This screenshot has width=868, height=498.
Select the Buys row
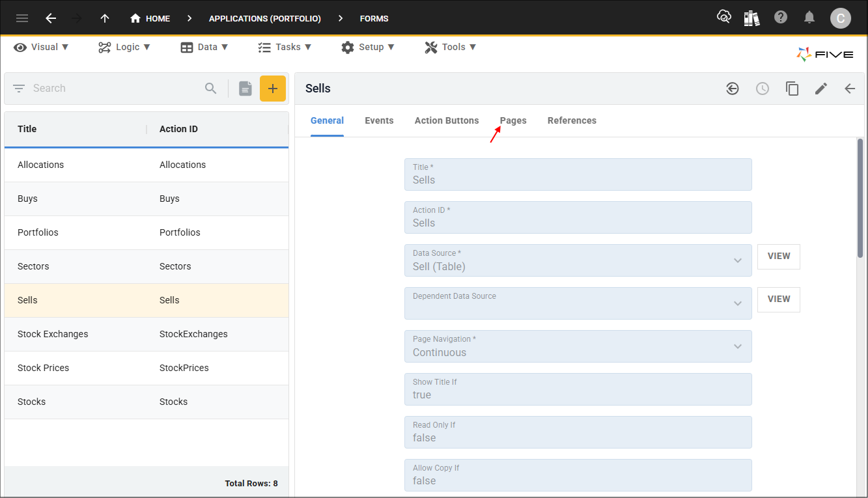click(147, 199)
